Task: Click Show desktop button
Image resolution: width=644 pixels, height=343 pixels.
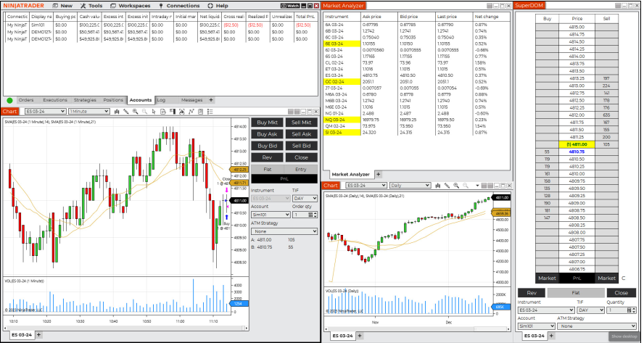Action: (x=624, y=336)
